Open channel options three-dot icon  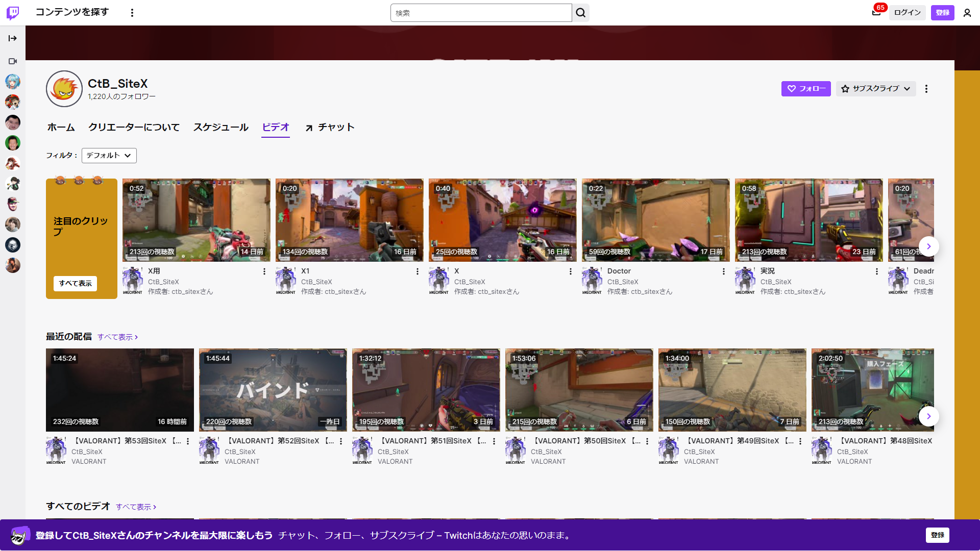tap(926, 89)
